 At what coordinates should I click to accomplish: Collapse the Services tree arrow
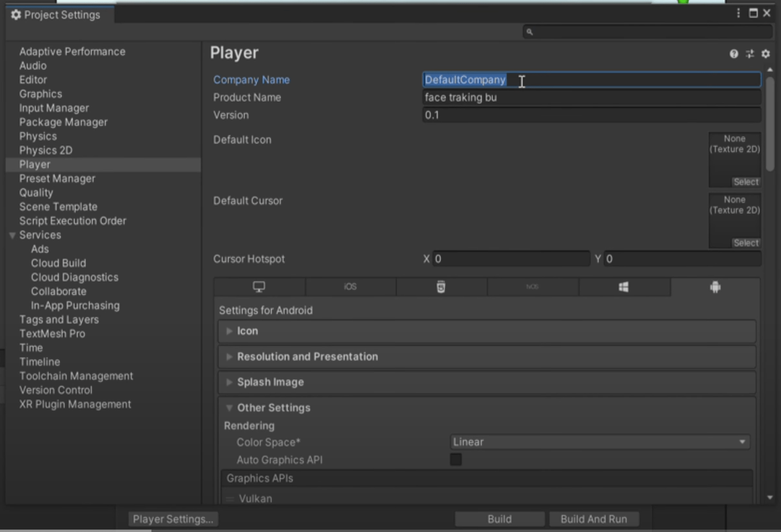pos(12,235)
